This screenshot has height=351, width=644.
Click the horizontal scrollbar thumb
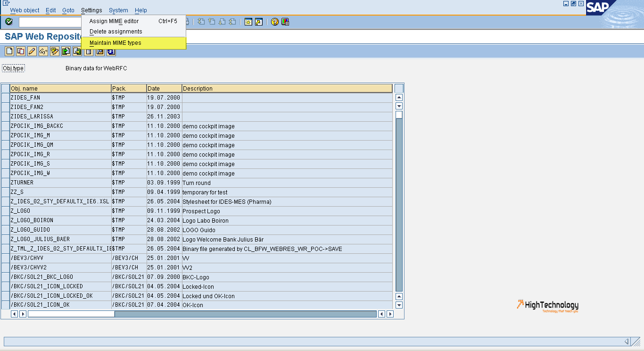pyautogui.click(x=71, y=314)
